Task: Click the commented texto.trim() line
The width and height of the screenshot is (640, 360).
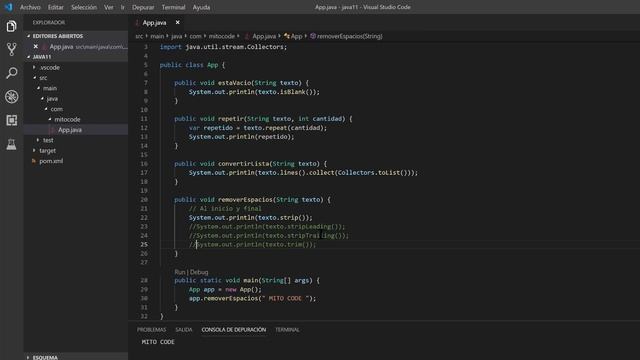Action: pyautogui.click(x=252, y=244)
